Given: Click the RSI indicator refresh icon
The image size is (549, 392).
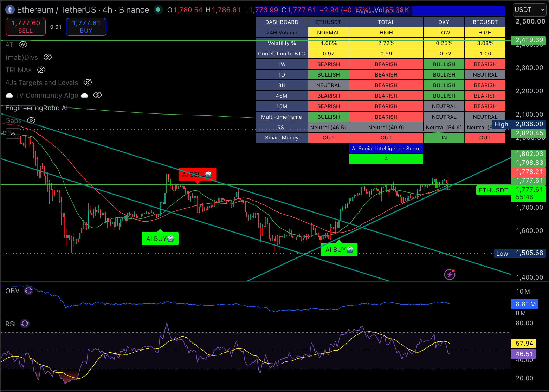Looking at the screenshot, I should point(25,324).
